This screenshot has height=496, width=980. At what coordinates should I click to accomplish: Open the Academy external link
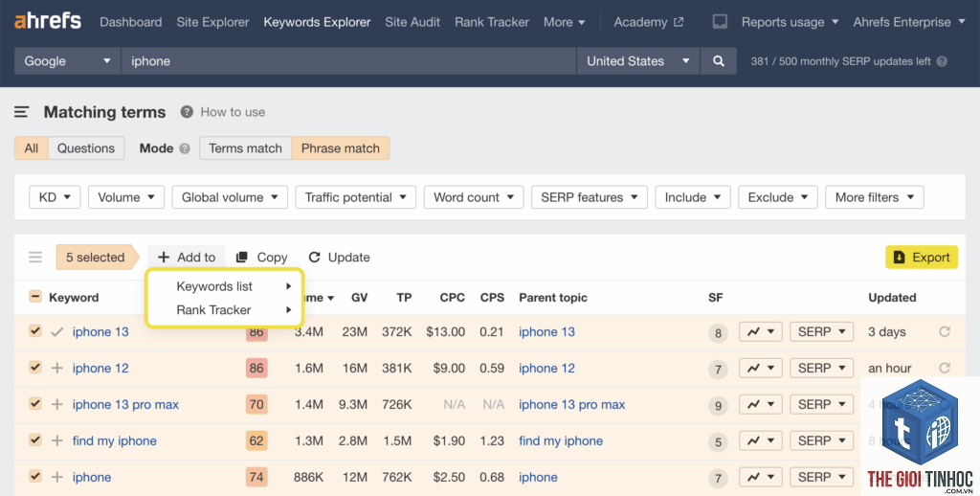coord(648,22)
